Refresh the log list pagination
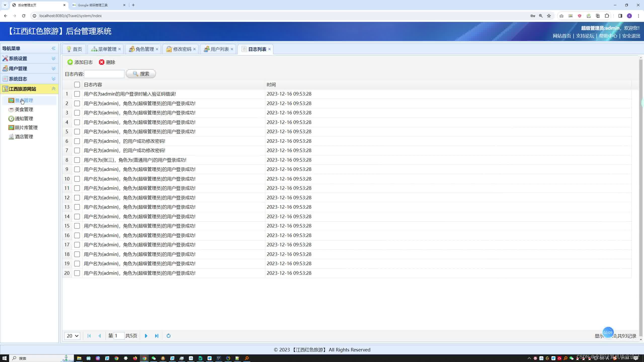 169,336
